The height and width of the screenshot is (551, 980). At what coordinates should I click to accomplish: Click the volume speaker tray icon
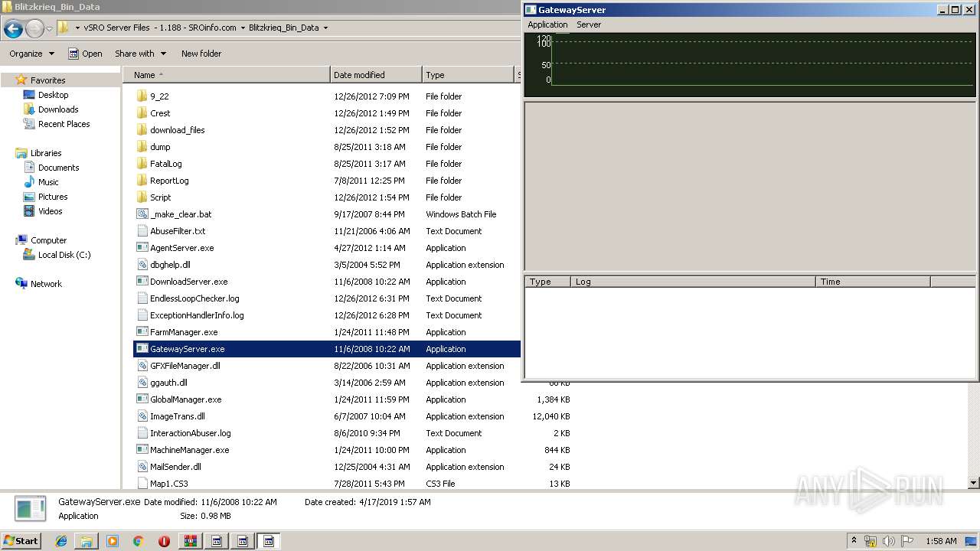point(888,541)
